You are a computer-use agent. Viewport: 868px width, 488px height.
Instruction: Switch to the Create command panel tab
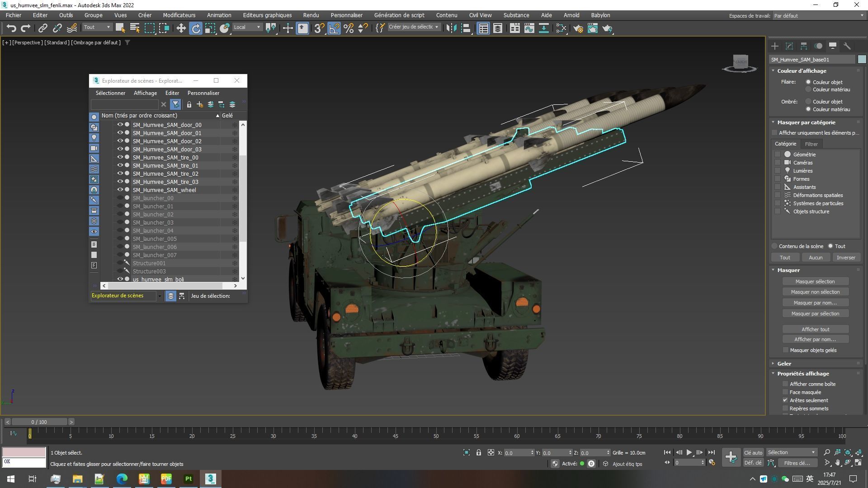coord(775,46)
